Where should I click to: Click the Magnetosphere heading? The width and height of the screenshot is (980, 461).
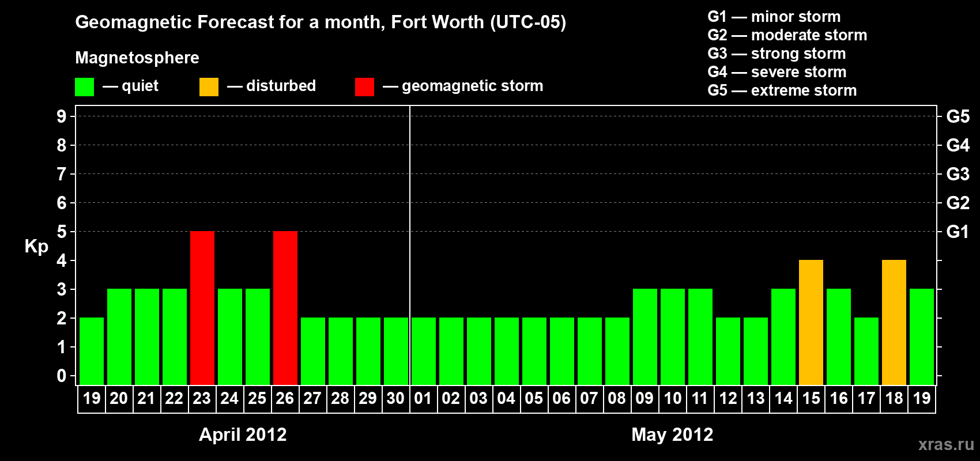coord(137,58)
